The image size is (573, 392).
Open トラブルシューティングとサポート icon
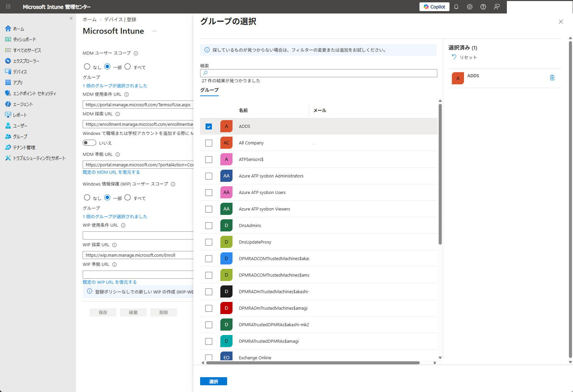click(x=8, y=158)
